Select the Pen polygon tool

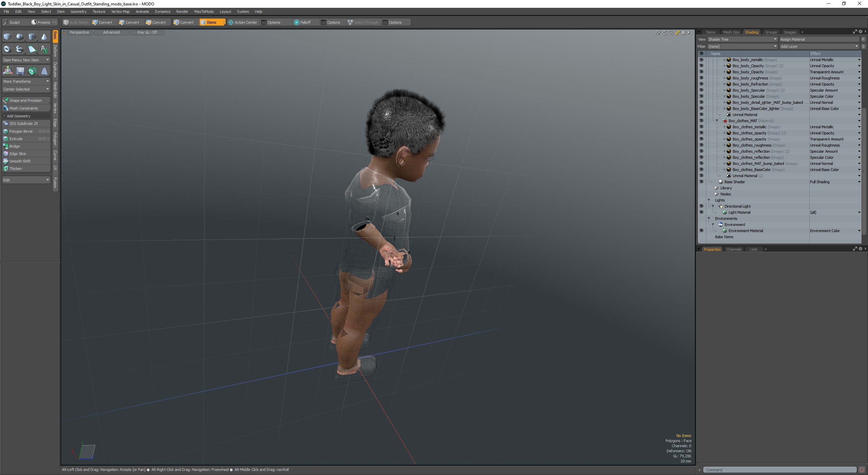coord(32,49)
